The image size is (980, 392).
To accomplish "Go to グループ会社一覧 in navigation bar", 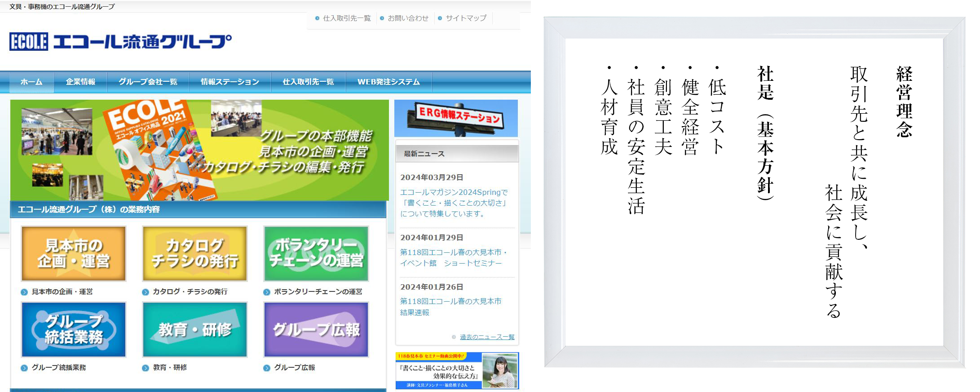I will pos(148,82).
